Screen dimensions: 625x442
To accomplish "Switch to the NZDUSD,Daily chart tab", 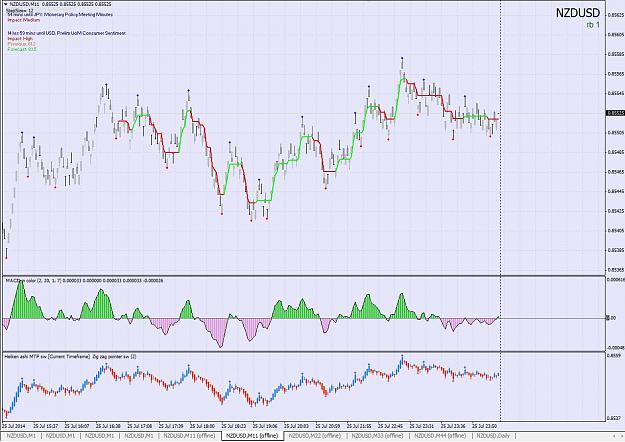I will point(493,436).
